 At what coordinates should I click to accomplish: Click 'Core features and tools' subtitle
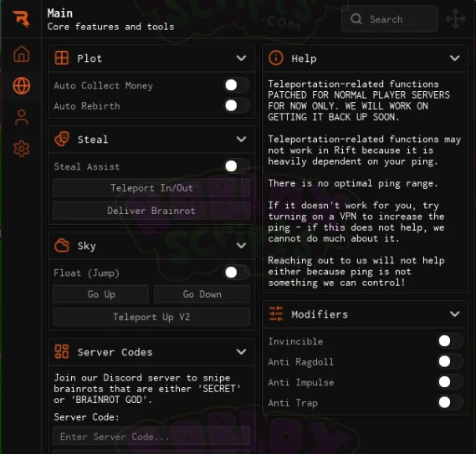point(110,27)
